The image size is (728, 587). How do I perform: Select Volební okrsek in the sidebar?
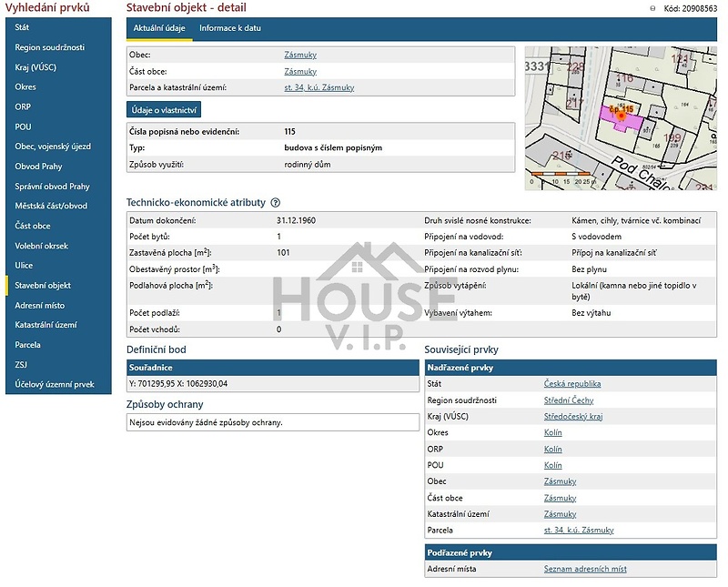42,246
